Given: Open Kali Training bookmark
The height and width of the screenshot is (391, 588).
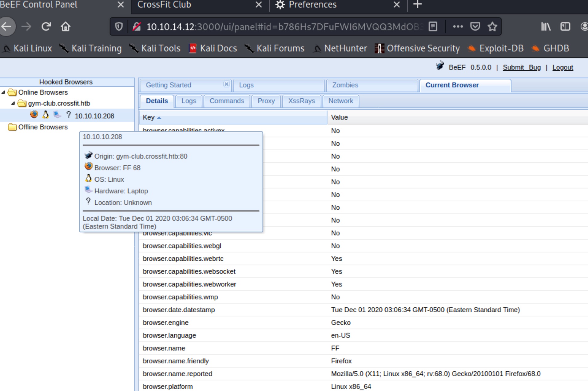Looking at the screenshot, I should point(91,48).
